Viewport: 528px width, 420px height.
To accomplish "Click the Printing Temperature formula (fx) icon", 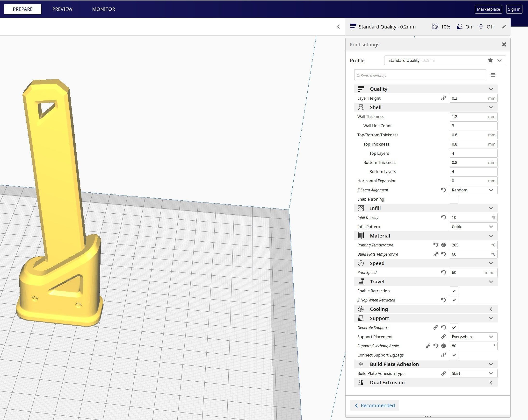I will [x=443, y=245].
